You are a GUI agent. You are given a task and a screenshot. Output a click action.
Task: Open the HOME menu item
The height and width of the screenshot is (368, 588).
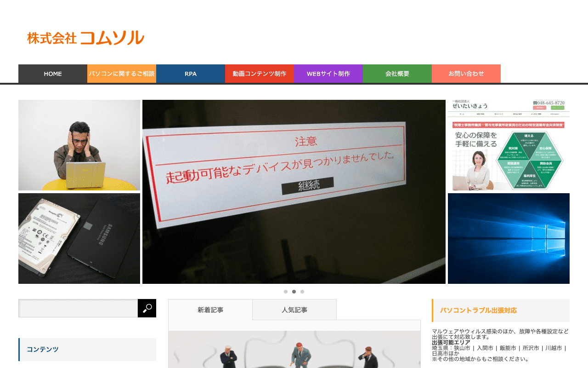53,74
